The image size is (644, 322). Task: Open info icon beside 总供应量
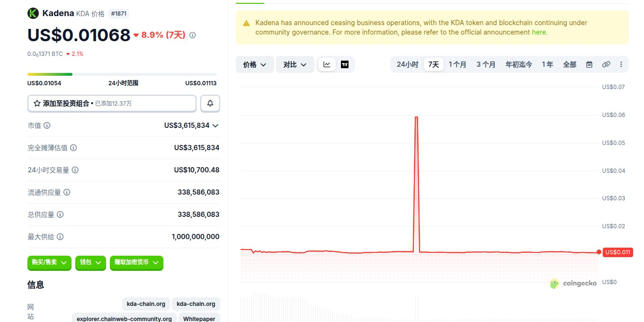60,215
